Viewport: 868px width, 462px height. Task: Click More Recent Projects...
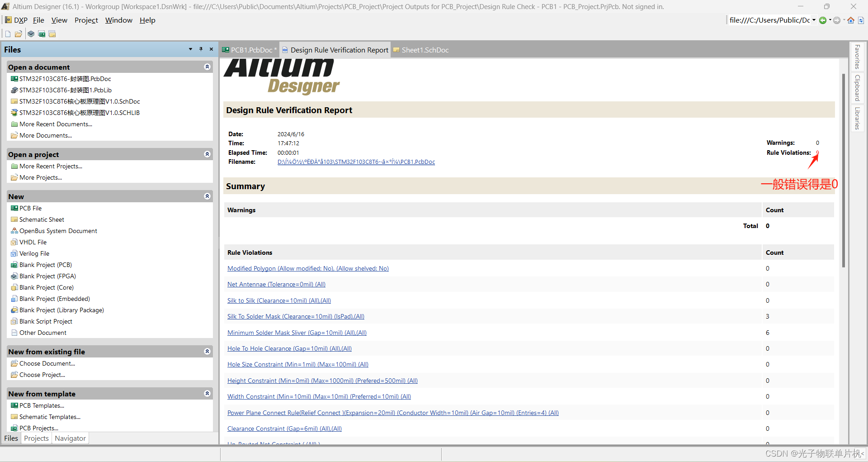point(51,166)
